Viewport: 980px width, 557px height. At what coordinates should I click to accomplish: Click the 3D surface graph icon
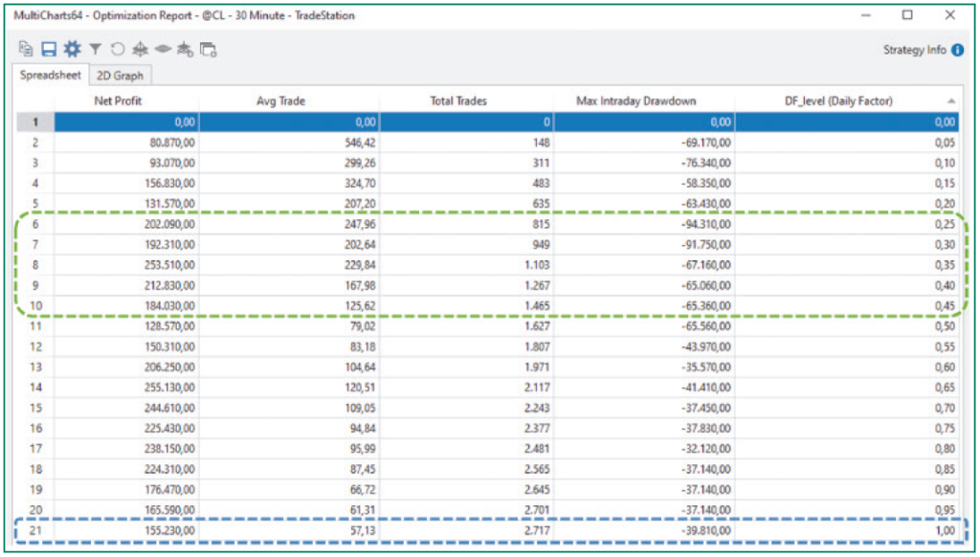click(140, 49)
